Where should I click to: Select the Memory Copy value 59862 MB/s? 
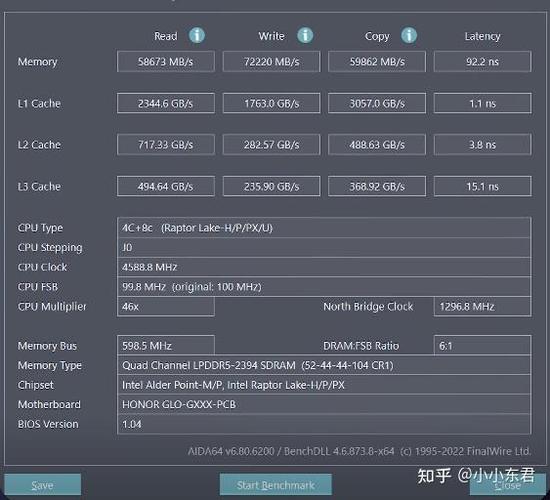click(377, 62)
